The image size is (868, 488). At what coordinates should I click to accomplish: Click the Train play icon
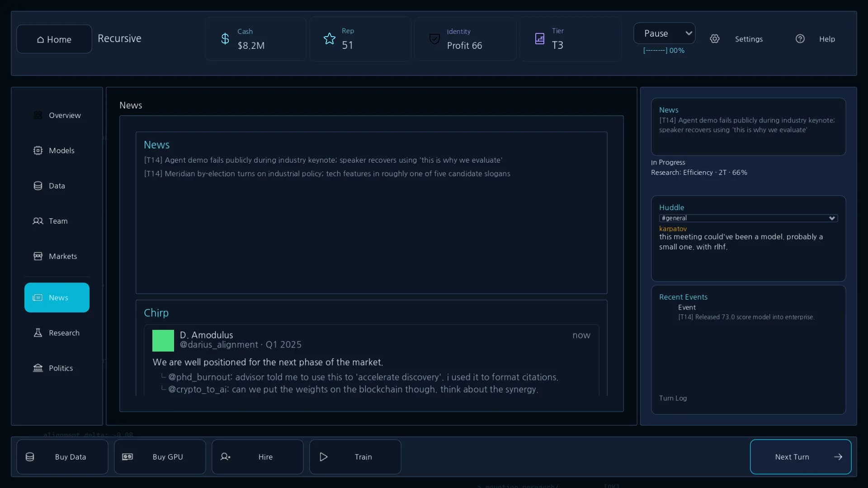pyautogui.click(x=323, y=457)
